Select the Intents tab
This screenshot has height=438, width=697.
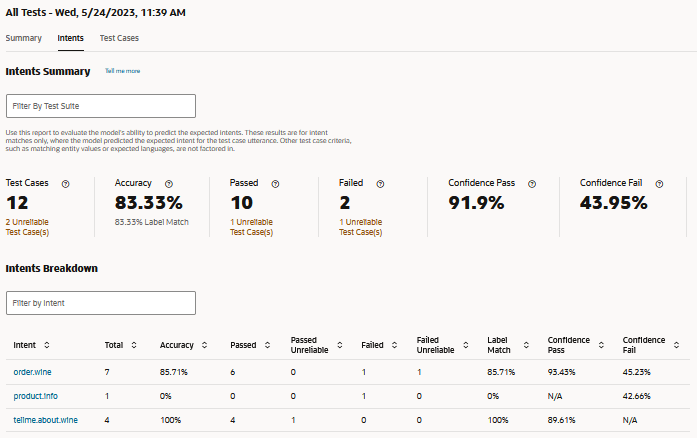pyautogui.click(x=71, y=38)
